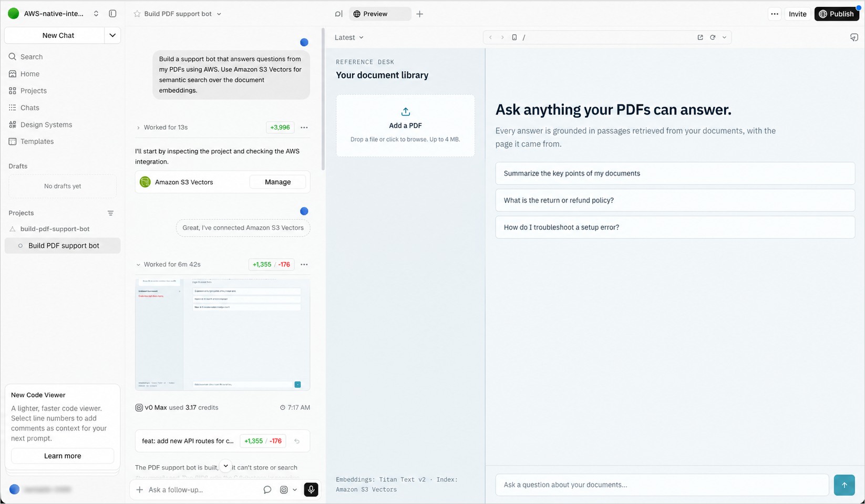Toggle the left sidebar panel icon
865x504 pixels.
click(x=112, y=14)
